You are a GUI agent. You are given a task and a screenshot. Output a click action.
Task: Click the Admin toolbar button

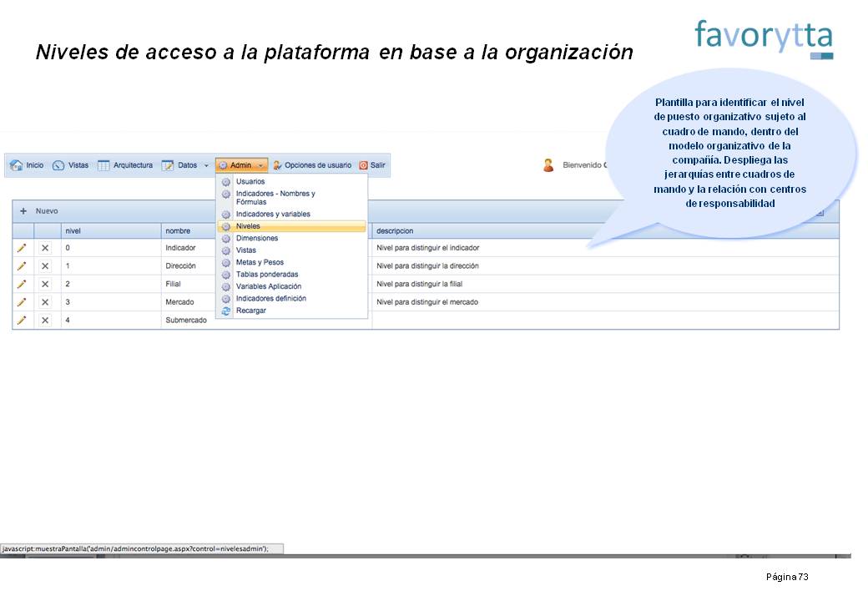[242, 165]
